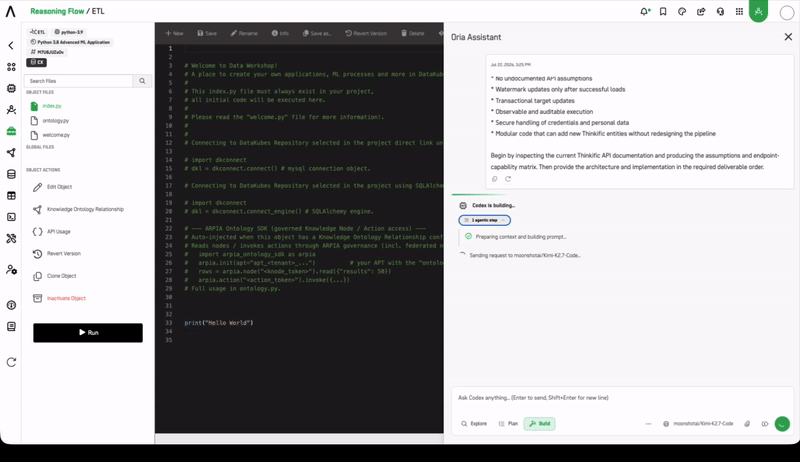Click Save in editor toolbar
This screenshot has width=800, height=462.
207,33
